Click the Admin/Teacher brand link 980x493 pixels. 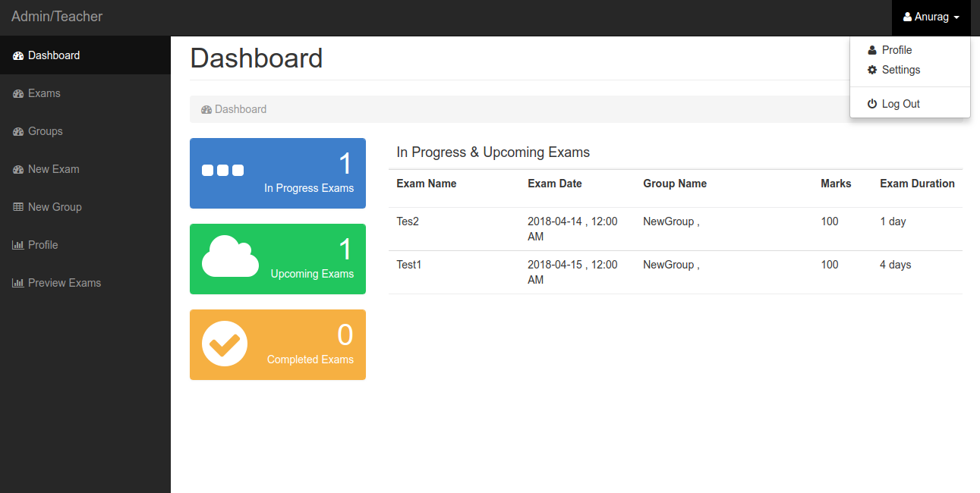(57, 17)
